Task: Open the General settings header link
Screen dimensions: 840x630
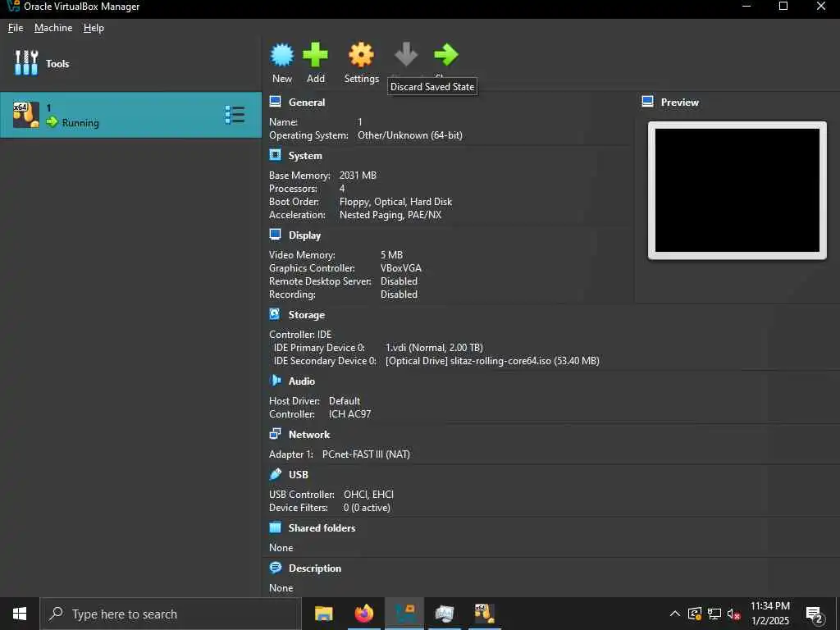Action: pos(307,103)
